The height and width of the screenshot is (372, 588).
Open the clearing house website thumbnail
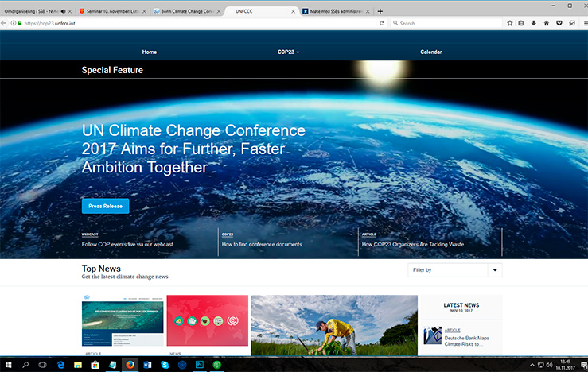[x=123, y=320]
